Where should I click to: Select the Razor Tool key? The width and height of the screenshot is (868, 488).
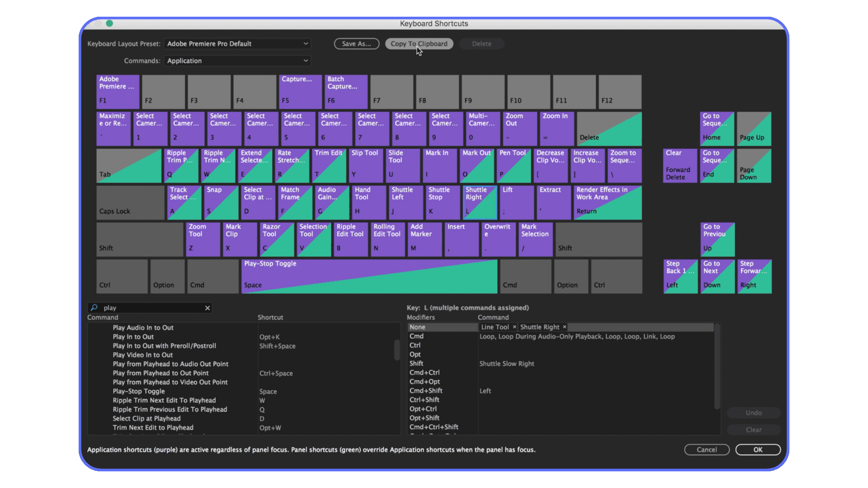coord(276,239)
